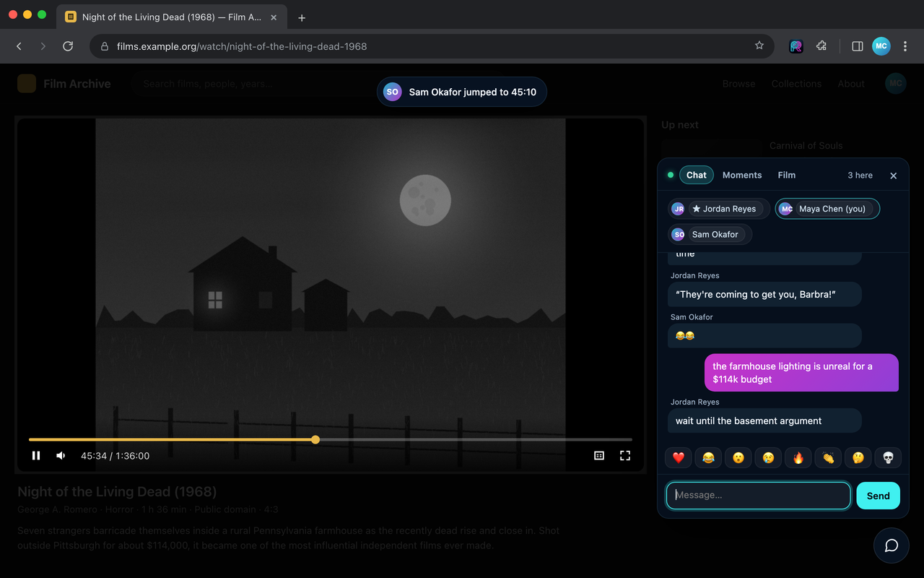
Task: Bookmark this page with the star
Action: 759,46
